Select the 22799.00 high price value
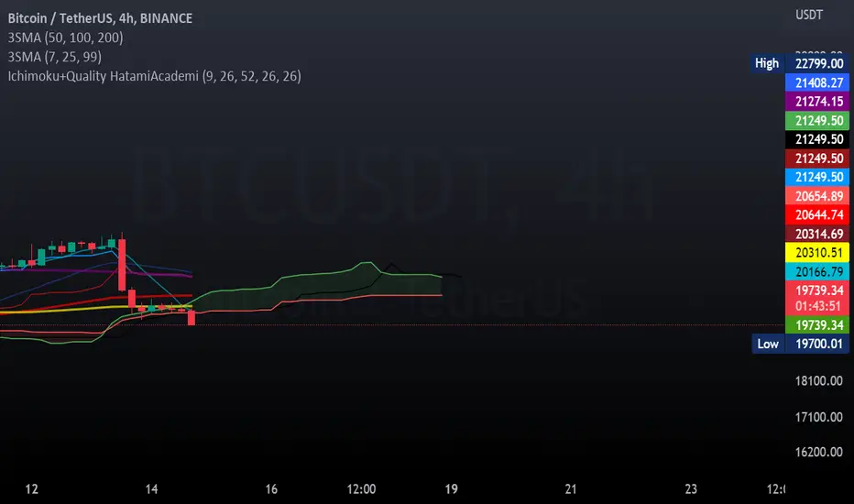Viewport: 854px width, 504px height. pos(818,64)
